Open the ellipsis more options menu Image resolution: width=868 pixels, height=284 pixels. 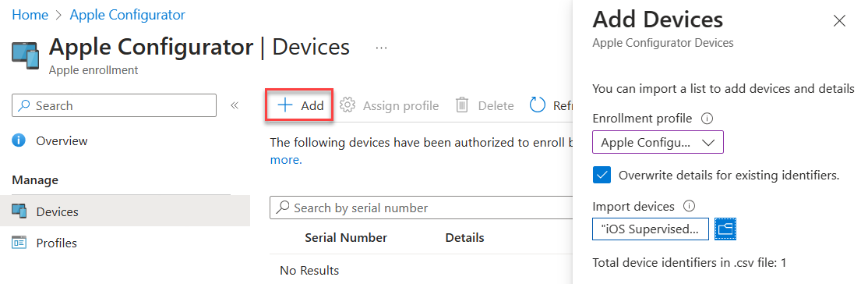381,48
